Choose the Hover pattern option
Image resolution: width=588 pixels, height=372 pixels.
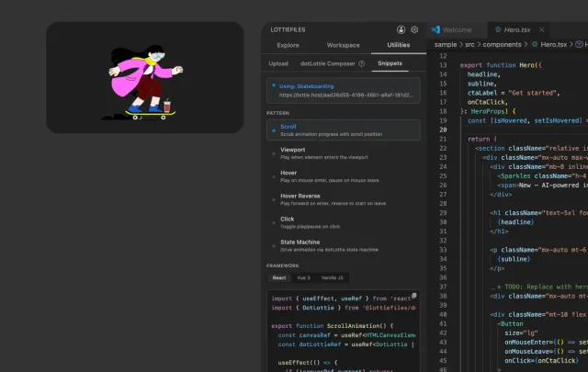[x=343, y=176]
